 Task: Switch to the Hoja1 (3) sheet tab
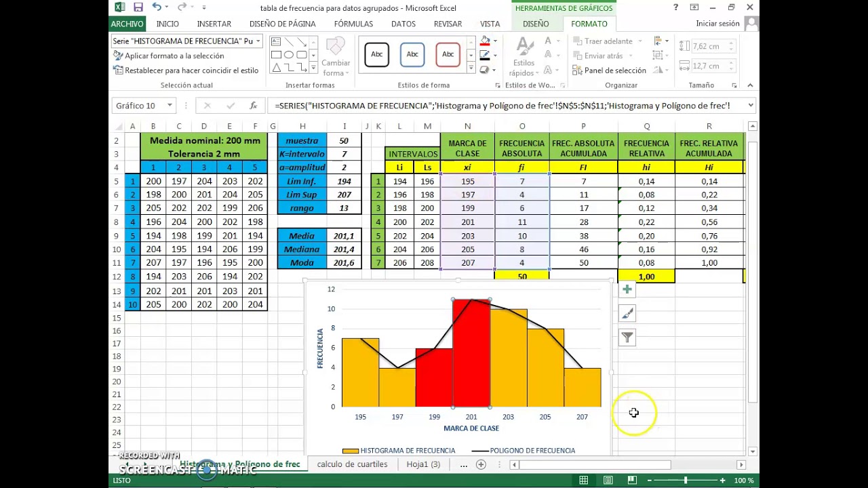423,464
